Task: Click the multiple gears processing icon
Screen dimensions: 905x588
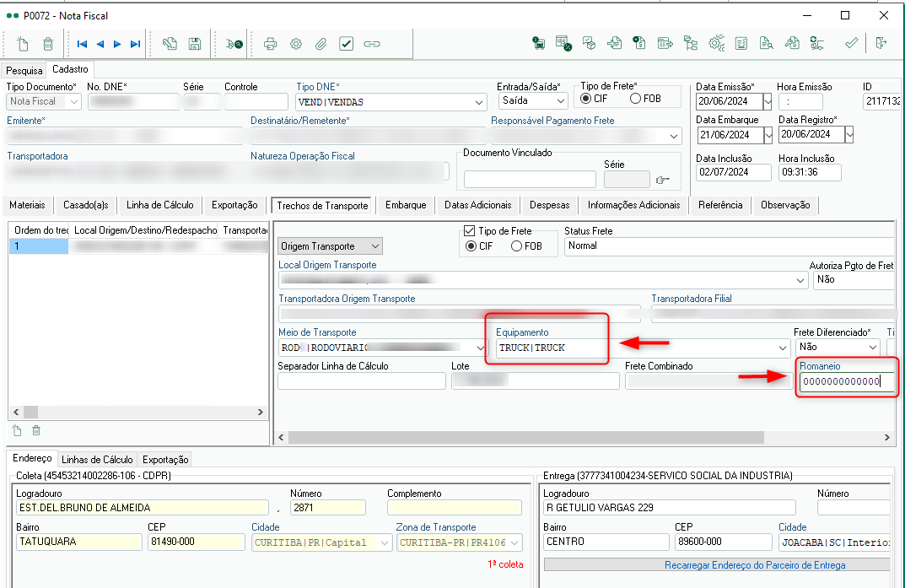Action: point(716,43)
